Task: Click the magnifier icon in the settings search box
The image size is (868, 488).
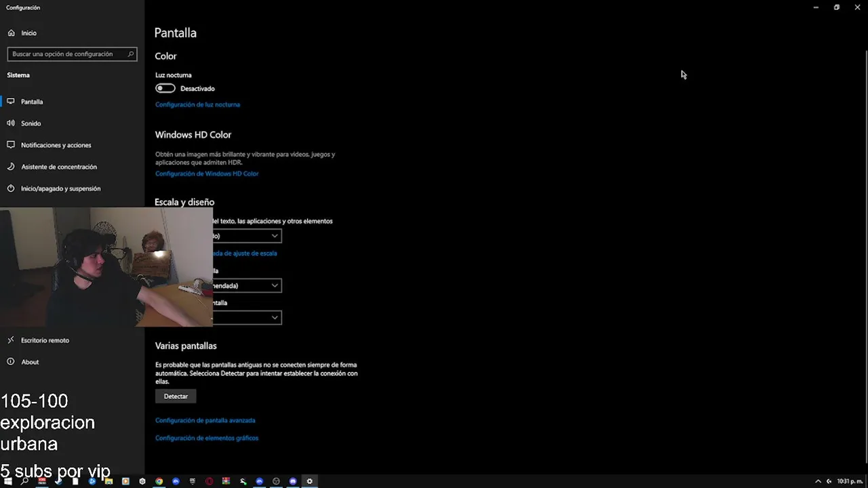Action: pos(131,54)
